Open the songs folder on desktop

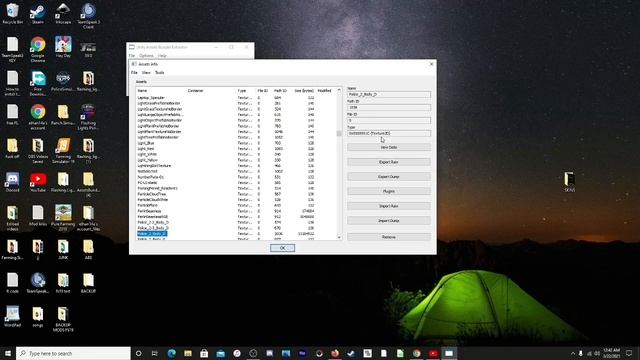point(38,317)
